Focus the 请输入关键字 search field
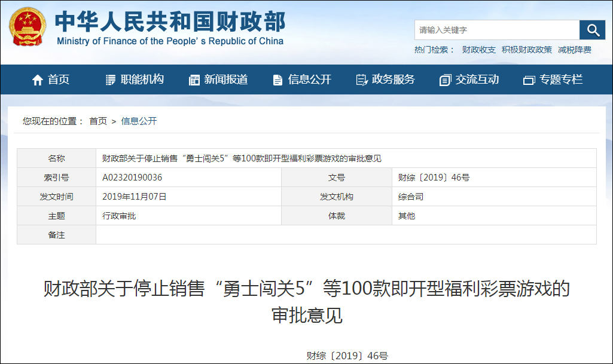613x364 pixels. (x=497, y=30)
